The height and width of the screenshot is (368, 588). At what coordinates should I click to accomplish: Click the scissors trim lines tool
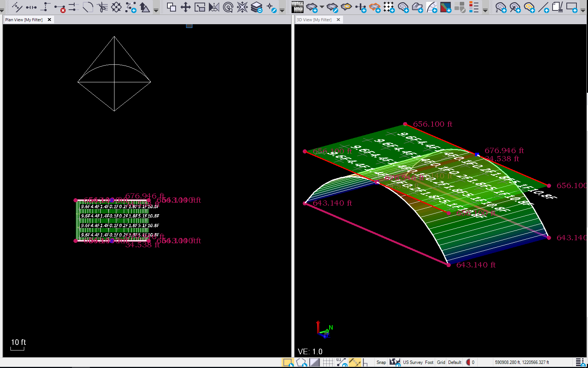point(102,7)
